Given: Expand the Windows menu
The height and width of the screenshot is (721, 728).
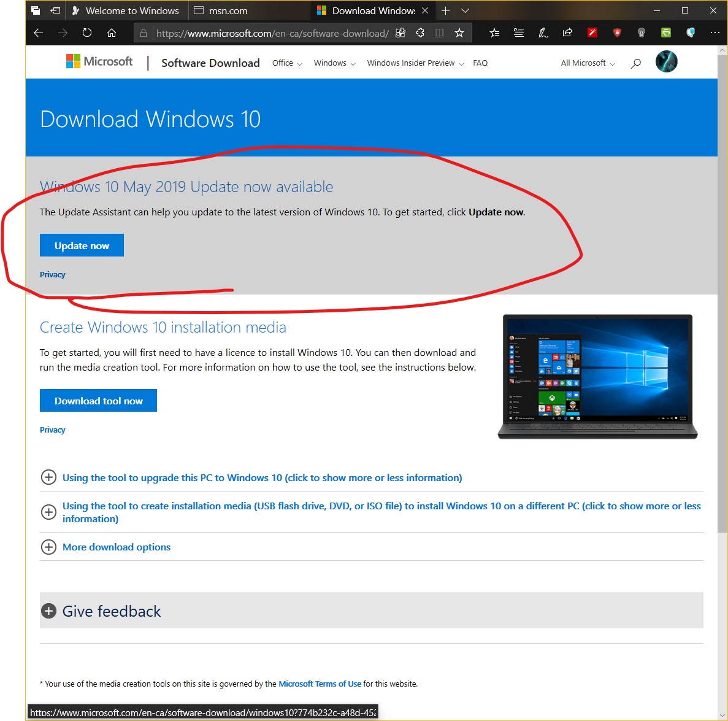Looking at the screenshot, I should (334, 63).
